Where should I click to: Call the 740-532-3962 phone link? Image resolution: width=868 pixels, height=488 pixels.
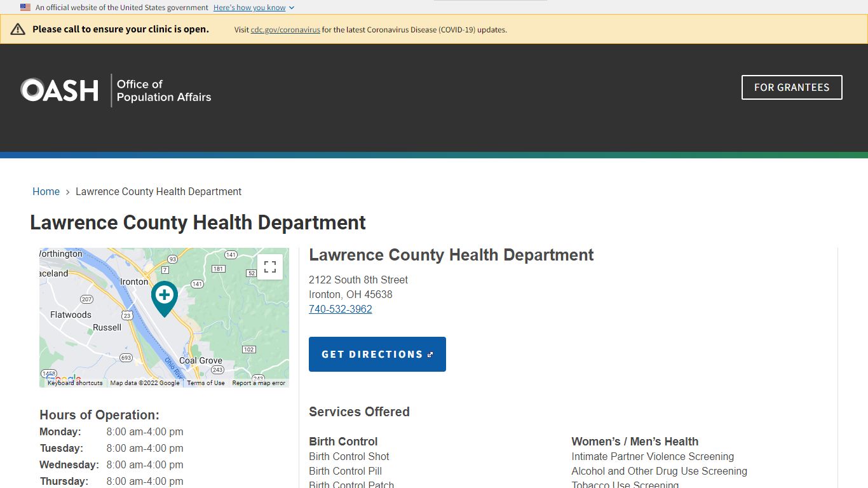(340, 309)
